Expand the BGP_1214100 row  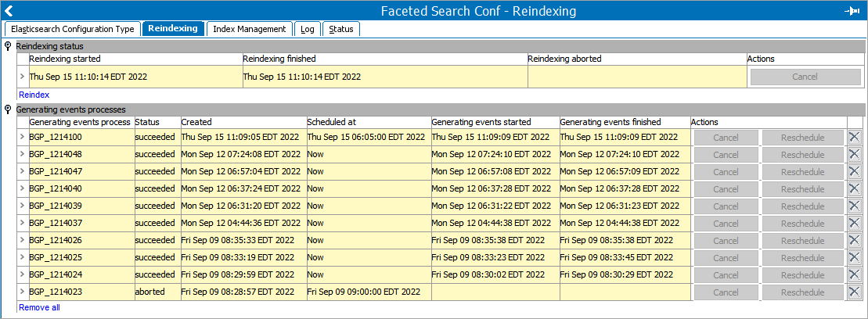(x=22, y=137)
